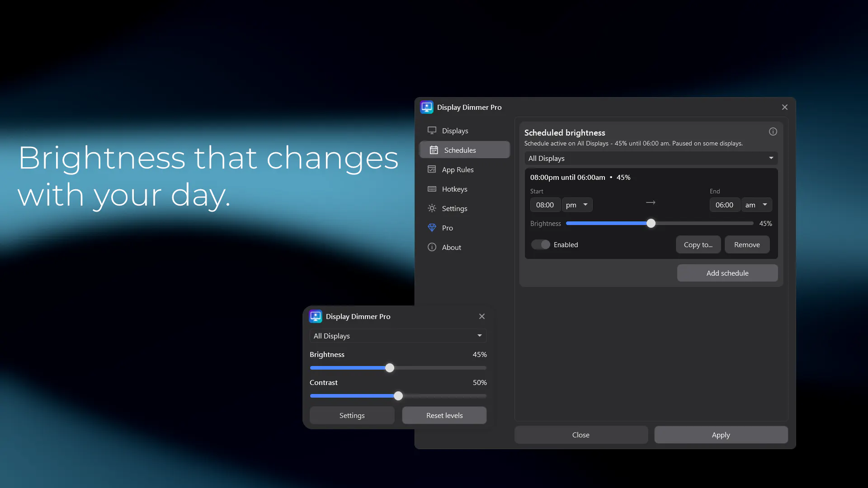Close the main Display Dimmer Pro window
This screenshot has width=868, height=488.
point(785,107)
